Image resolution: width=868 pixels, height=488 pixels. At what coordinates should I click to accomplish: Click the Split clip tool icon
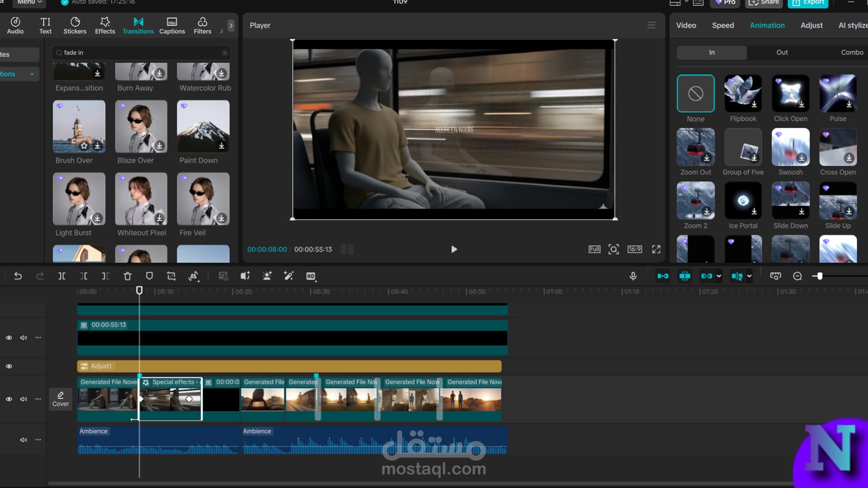[x=62, y=276]
